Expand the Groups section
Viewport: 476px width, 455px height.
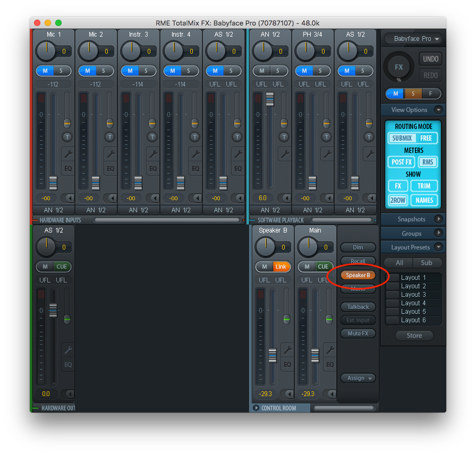pos(438,233)
